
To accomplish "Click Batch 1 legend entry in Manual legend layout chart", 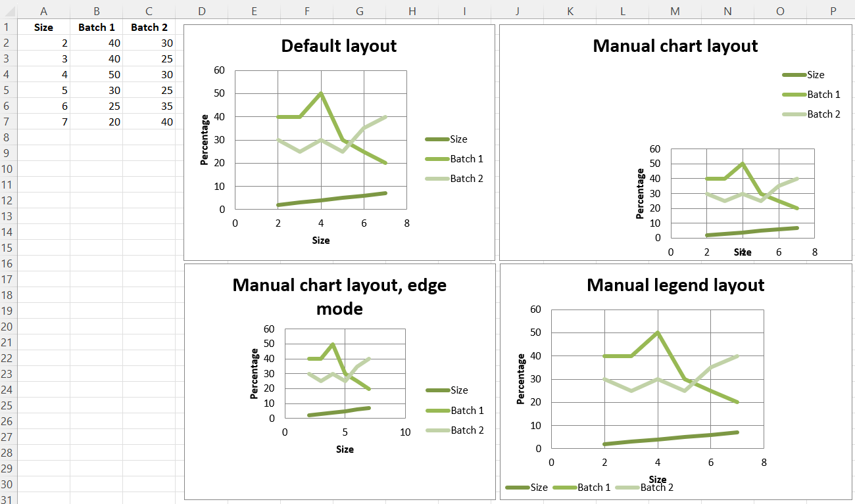I will (x=581, y=488).
